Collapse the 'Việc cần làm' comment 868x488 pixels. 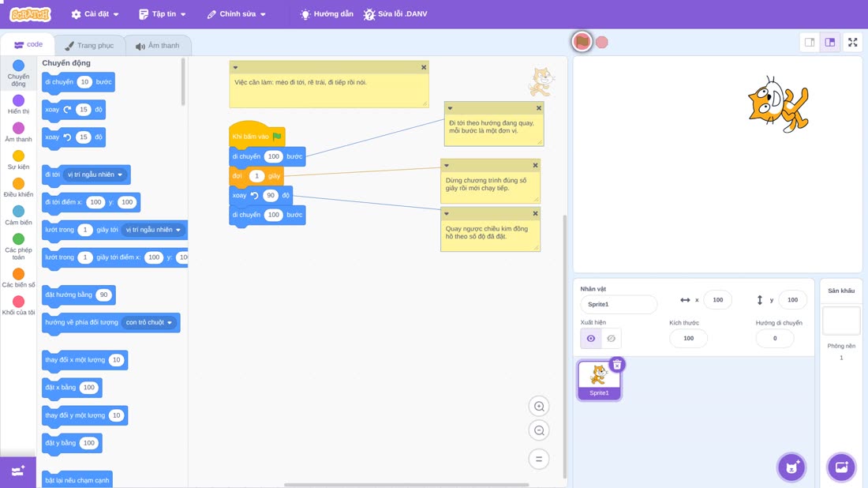coord(235,68)
